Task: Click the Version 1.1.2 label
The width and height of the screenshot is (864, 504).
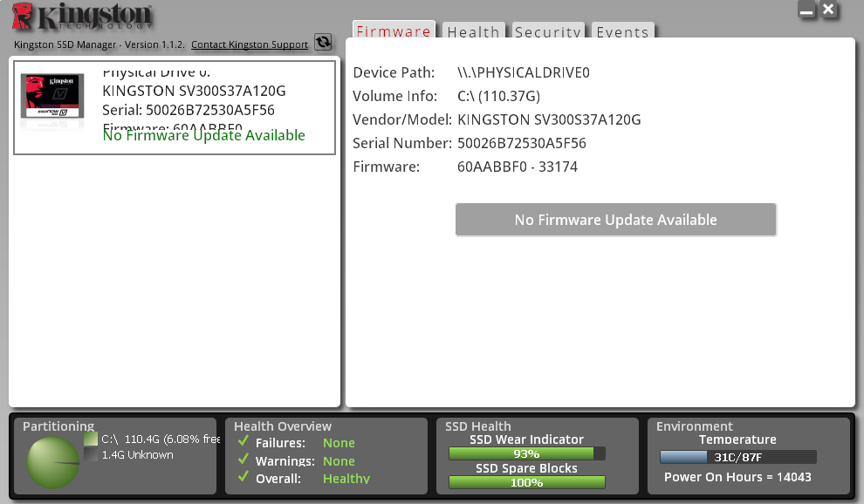Action: [154, 44]
